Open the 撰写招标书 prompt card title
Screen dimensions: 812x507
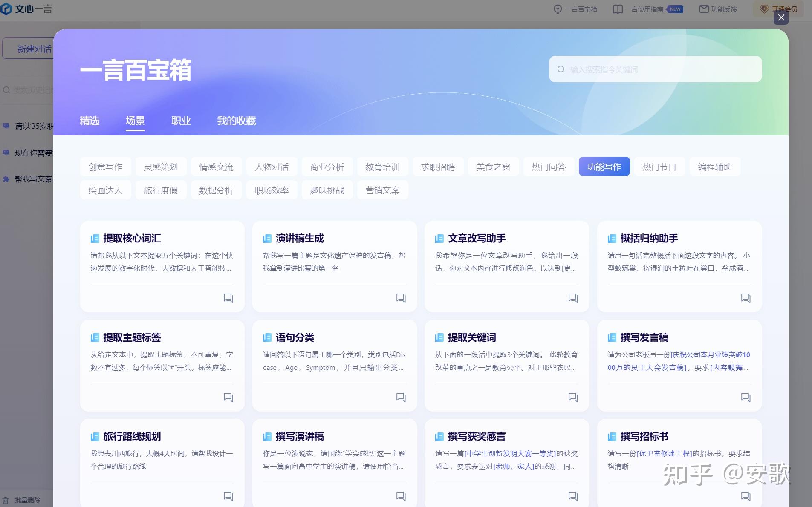pyautogui.click(x=644, y=437)
